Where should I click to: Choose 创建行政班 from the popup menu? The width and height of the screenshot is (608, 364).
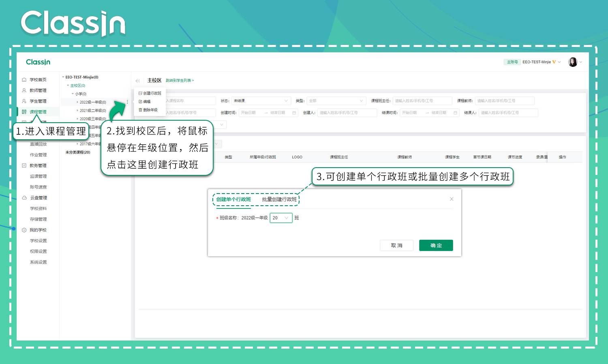coord(150,93)
